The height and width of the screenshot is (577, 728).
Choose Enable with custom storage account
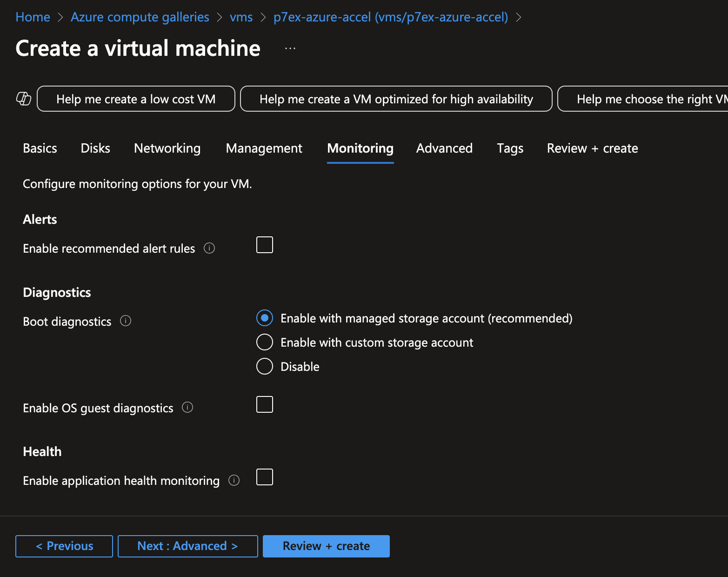pos(265,342)
